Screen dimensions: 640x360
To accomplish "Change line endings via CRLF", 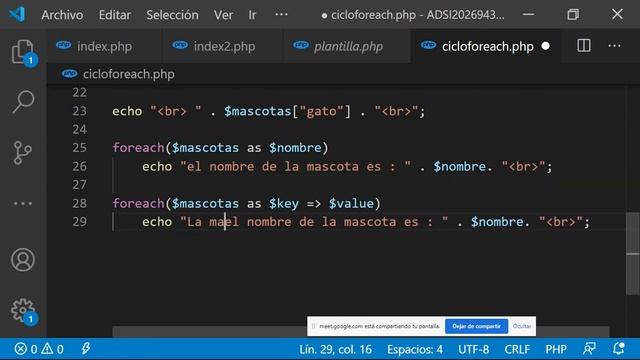I will pyautogui.click(x=517, y=349).
